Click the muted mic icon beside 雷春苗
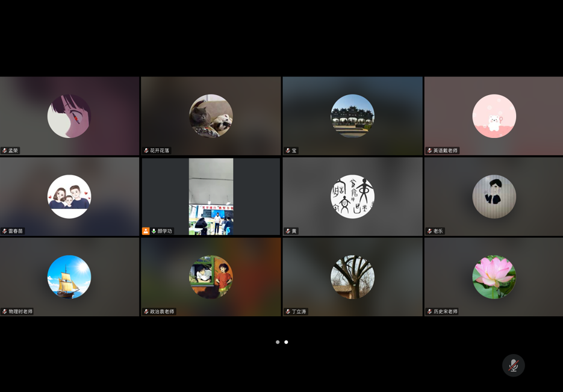The image size is (563, 392). pyautogui.click(x=5, y=231)
